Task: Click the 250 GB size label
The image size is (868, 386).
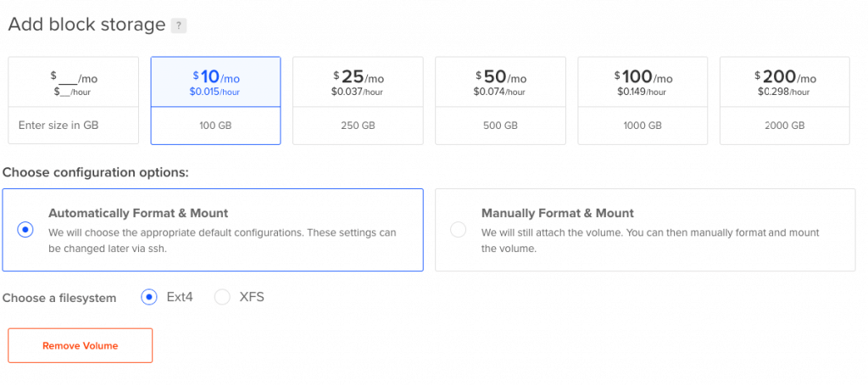Action: [359, 126]
